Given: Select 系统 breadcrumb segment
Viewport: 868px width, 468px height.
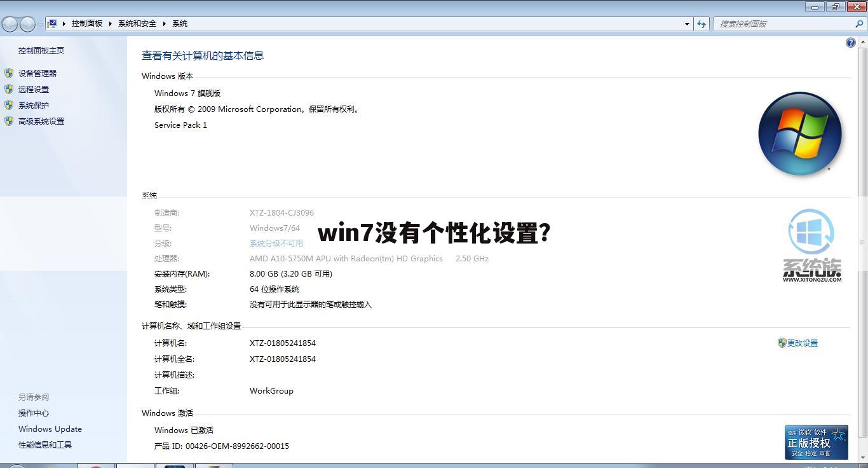Looking at the screenshot, I should pyautogui.click(x=180, y=24).
